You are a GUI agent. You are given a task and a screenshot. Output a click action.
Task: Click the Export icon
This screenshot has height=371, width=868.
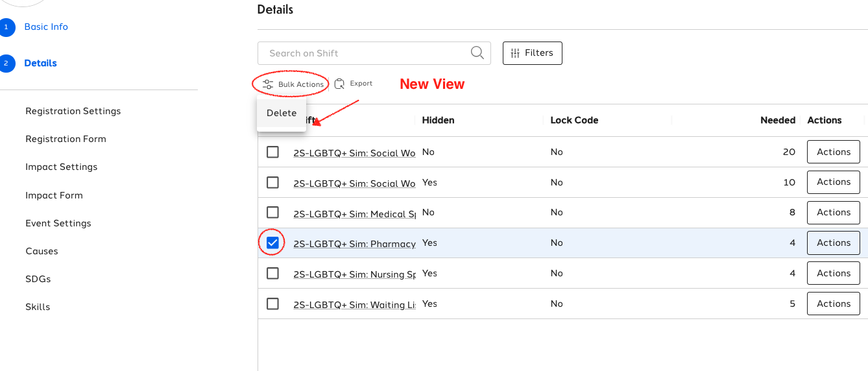[339, 84]
